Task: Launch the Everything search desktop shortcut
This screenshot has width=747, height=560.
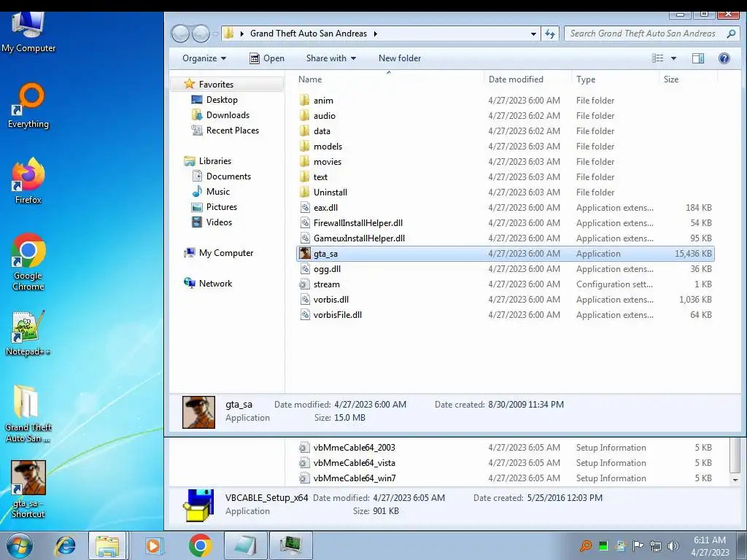Action: [x=28, y=106]
